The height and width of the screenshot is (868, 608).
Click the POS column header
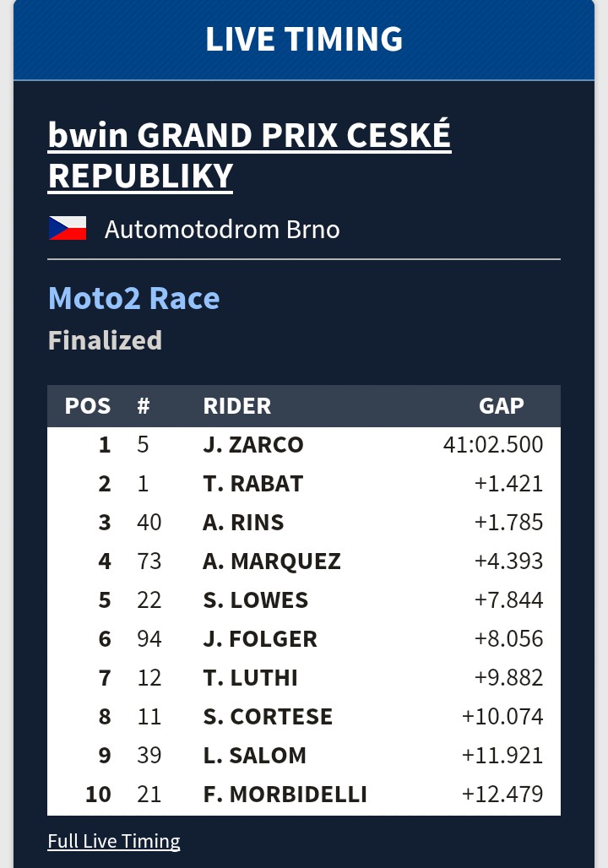click(88, 405)
